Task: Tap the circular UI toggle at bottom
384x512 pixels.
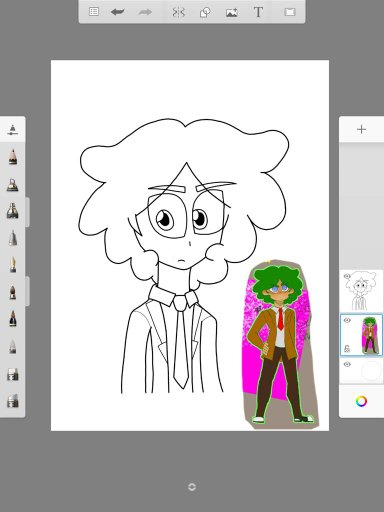Action: click(x=192, y=487)
